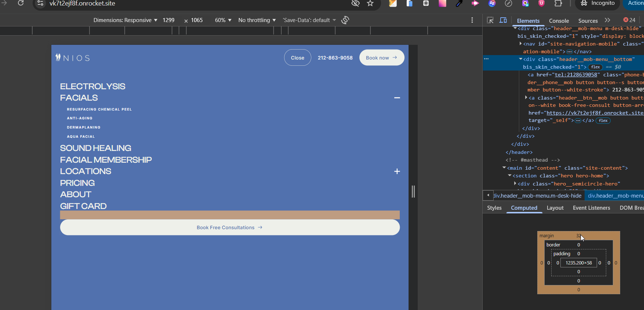
Task: Open the blue striped circle extension
Action: tap(492, 3)
